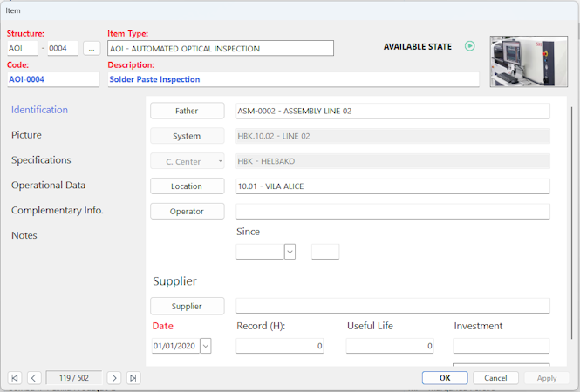Open the Operational Data section
The image size is (580, 392).
tap(49, 185)
